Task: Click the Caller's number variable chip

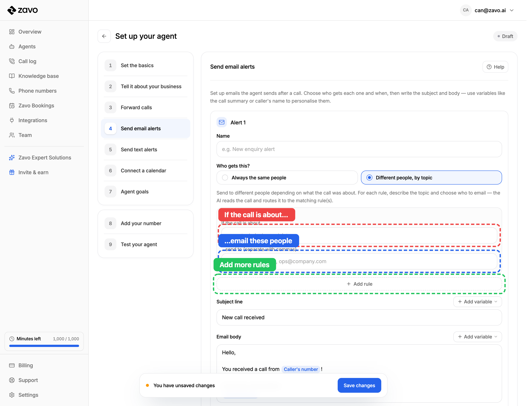Action: 301,369
